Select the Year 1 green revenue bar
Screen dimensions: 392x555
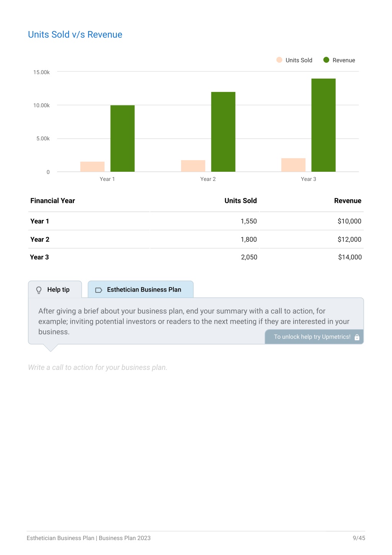coord(122,138)
